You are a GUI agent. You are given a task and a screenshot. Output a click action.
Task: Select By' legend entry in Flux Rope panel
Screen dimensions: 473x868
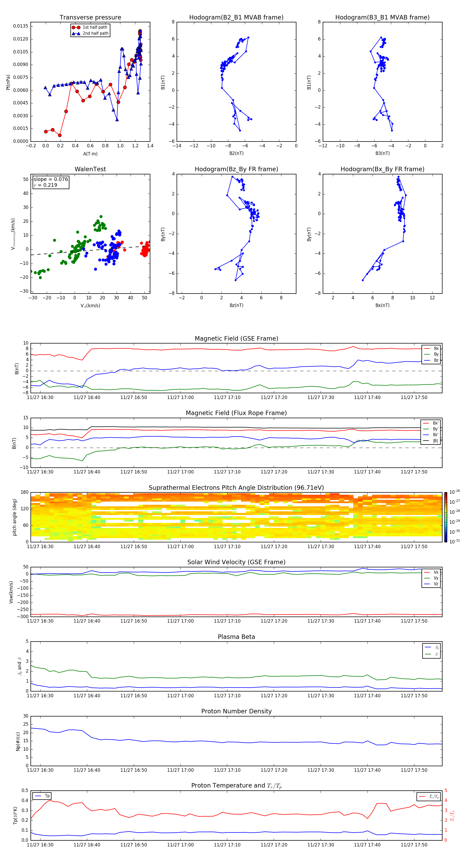coord(431,429)
